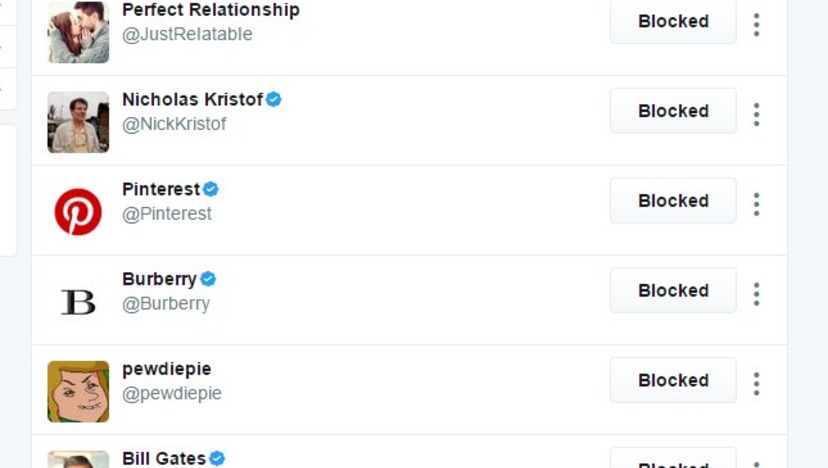The image size is (828, 468).
Task: Open pewdiepie's cartoon avatar
Action: click(x=78, y=391)
